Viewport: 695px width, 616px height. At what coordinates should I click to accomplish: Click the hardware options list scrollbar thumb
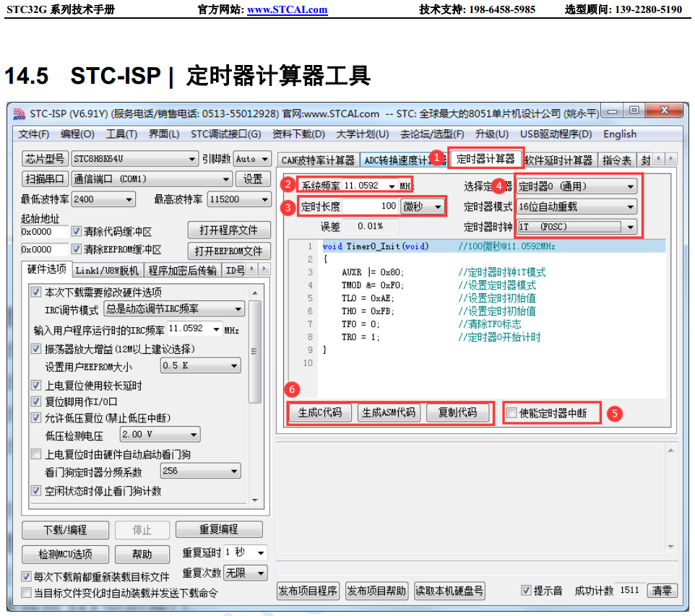tap(254, 352)
